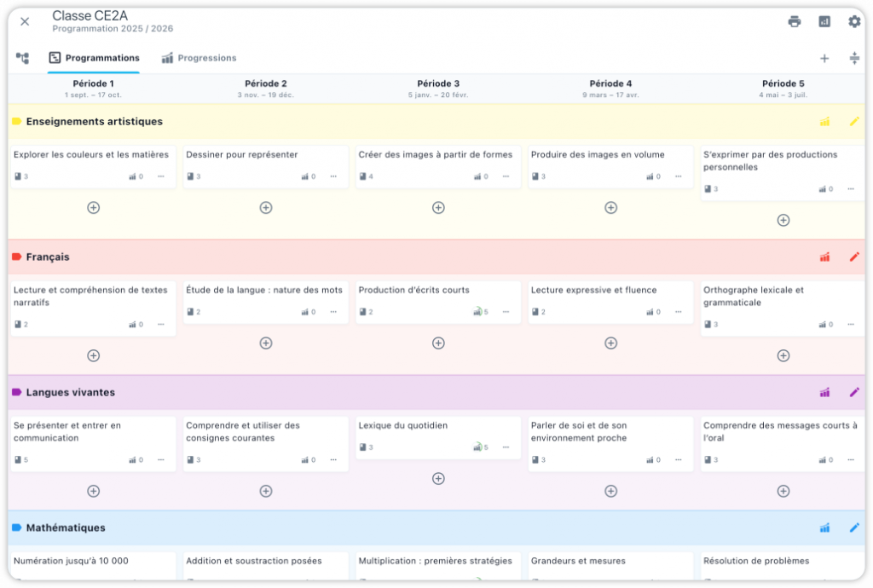The width and height of the screenshot is (873, 588).
Task: Add item to Enseignements artistiques Période 5
Action: pos(783,221)
